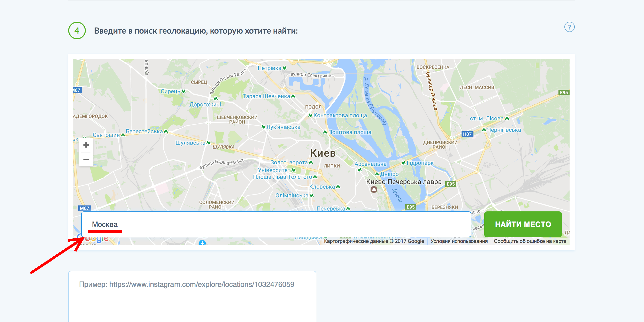Click the Арсенальна metro station marker

[x=360, y=170]
